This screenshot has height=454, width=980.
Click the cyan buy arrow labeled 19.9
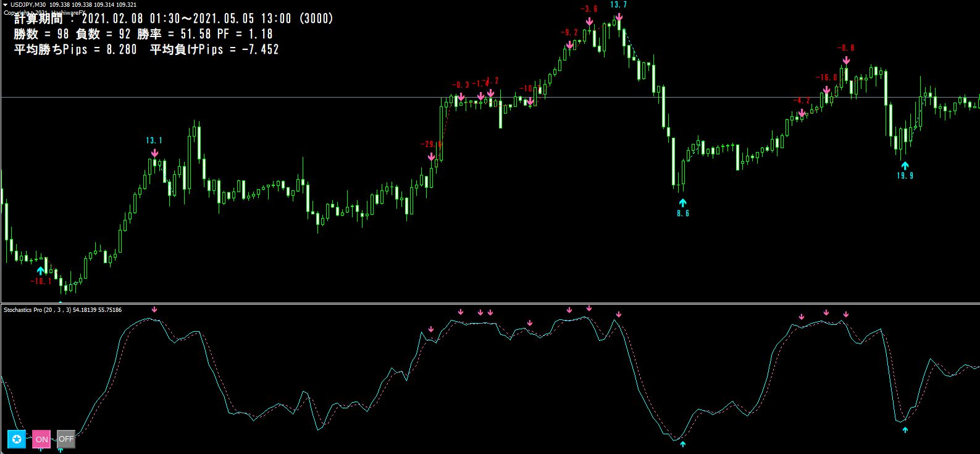pyautogui.click(x=905, y=166)
